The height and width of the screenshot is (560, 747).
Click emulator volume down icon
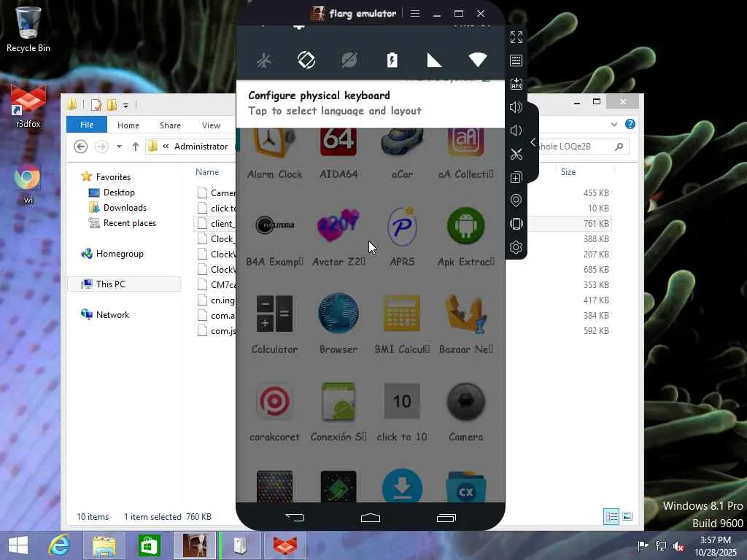[516, 131]
